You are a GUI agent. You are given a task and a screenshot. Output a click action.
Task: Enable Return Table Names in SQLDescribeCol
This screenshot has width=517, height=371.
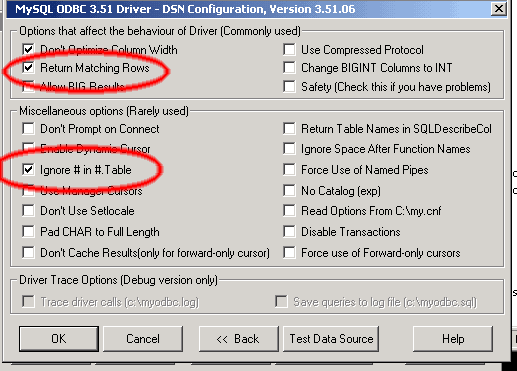pyautogui.click(x=289, y=129)
